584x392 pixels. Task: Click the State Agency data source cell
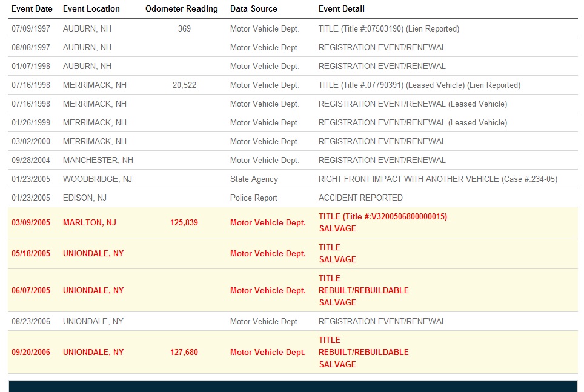tap(254, 179)
